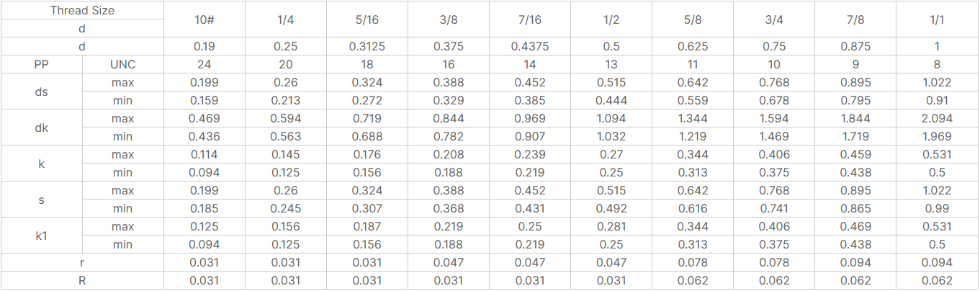Screen dimensions: 980x291
Task: Click the 0.3125 diameter value
Action: coord(367,46)
